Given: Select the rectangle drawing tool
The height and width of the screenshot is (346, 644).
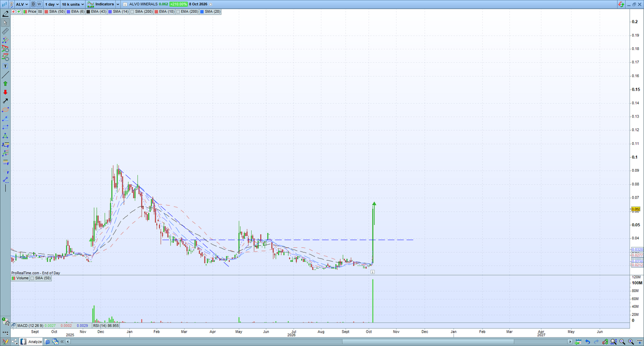Looking at the screenshot, I should click(x=5, y=127).
